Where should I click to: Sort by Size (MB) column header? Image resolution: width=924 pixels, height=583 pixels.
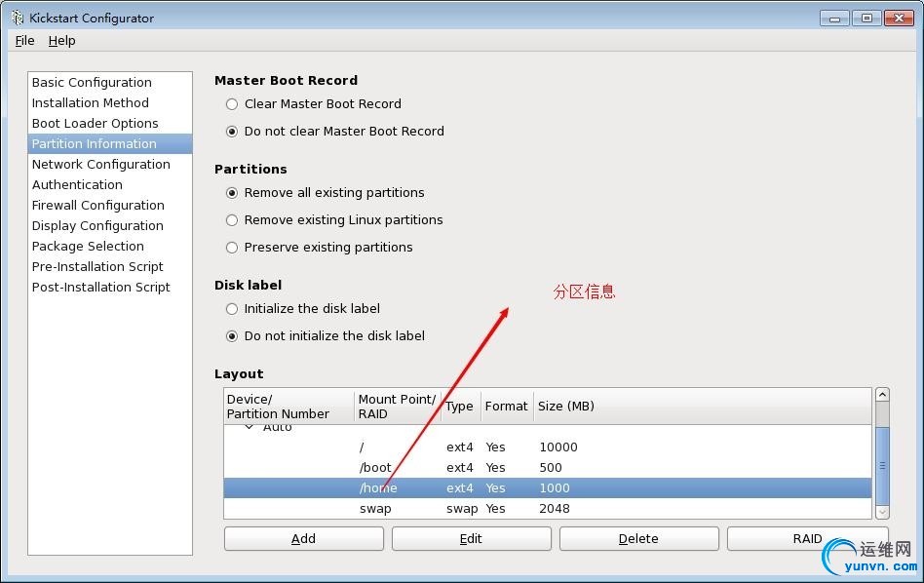(703, 407)
